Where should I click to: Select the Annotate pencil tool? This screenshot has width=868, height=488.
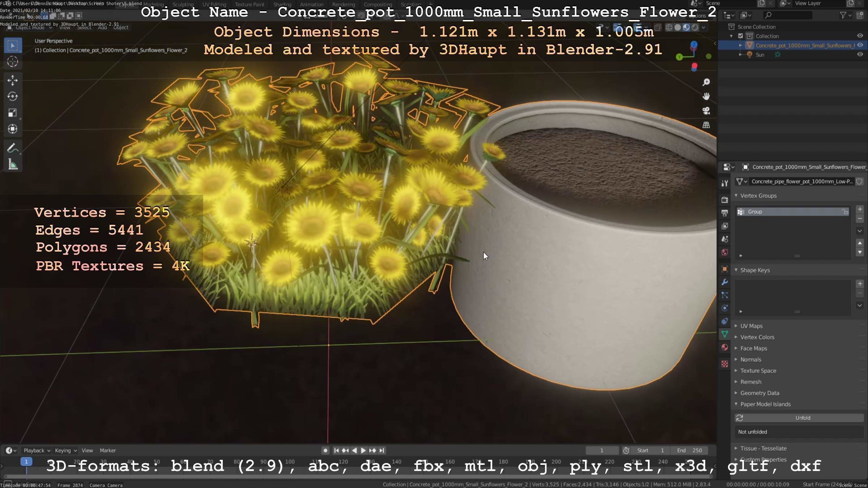coord(13,148)
